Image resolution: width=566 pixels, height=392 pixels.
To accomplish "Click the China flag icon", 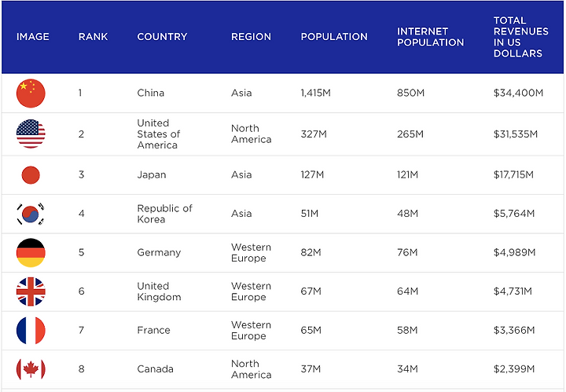I will [31, 93].
